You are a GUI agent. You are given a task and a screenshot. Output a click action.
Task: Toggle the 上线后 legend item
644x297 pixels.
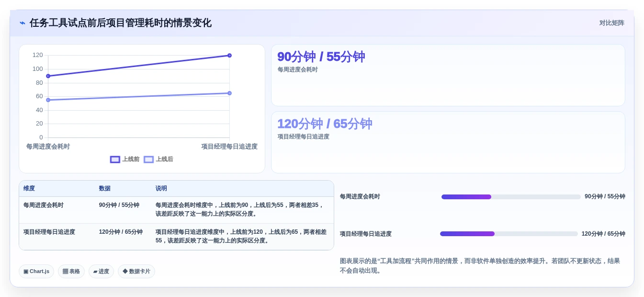pos(158,160)
